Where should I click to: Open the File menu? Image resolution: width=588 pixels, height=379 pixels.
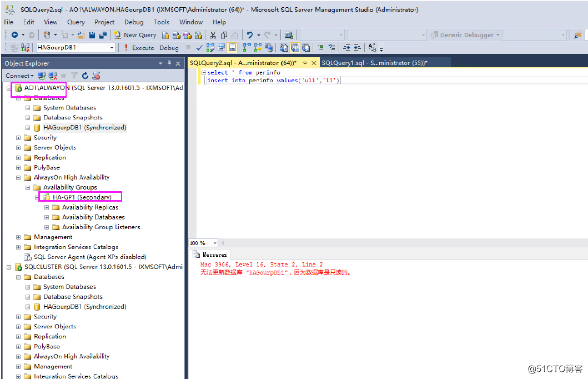[9, 22]
